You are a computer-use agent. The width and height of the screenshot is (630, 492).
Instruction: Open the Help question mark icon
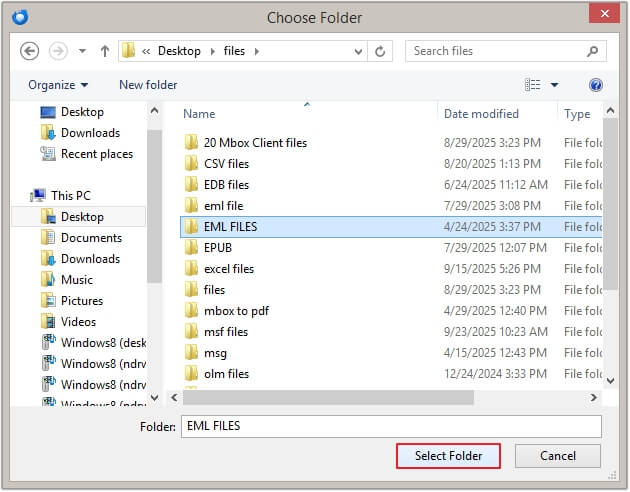pos(596,85)
